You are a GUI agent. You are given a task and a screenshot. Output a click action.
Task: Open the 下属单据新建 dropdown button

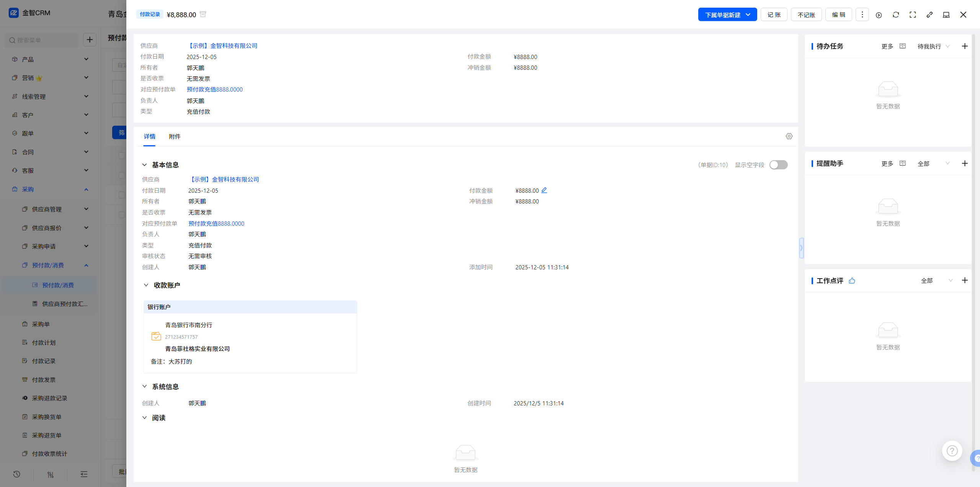point(727,15)
